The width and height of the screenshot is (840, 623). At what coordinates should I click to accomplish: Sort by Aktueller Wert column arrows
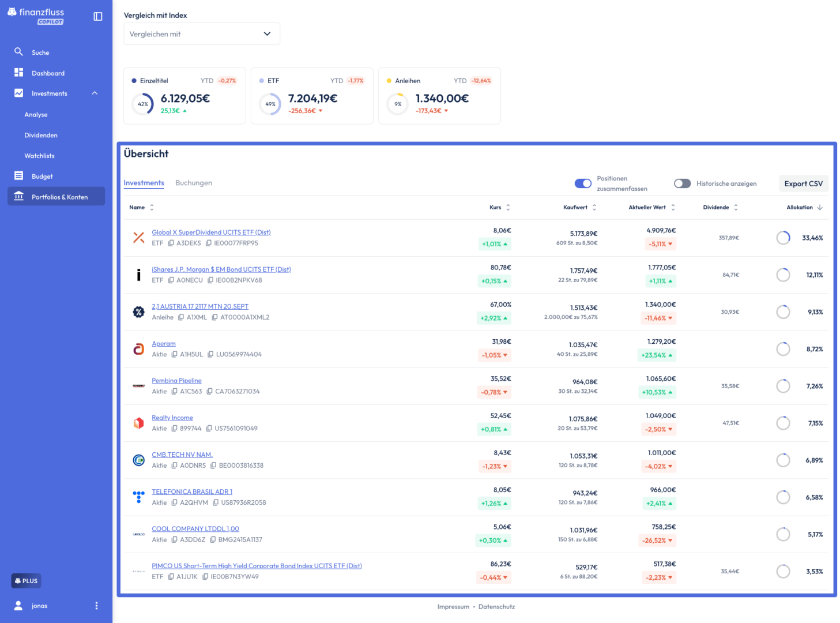click(x=673, y=208)
